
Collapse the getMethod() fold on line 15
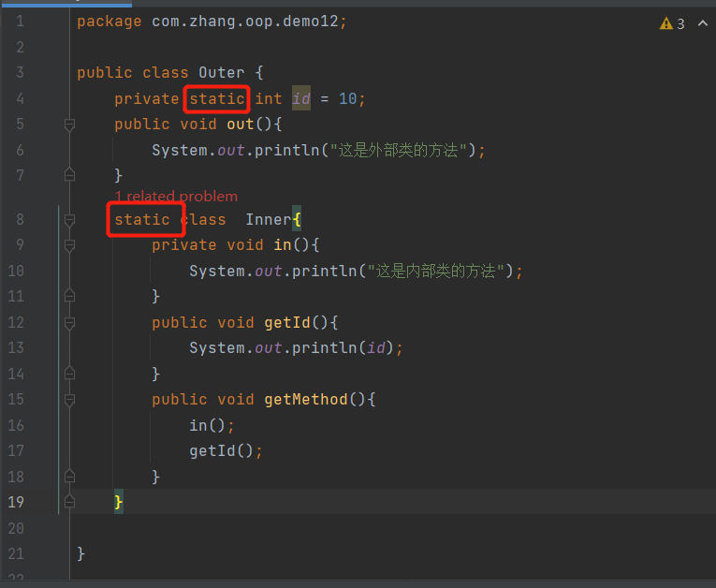pos(69,400)
